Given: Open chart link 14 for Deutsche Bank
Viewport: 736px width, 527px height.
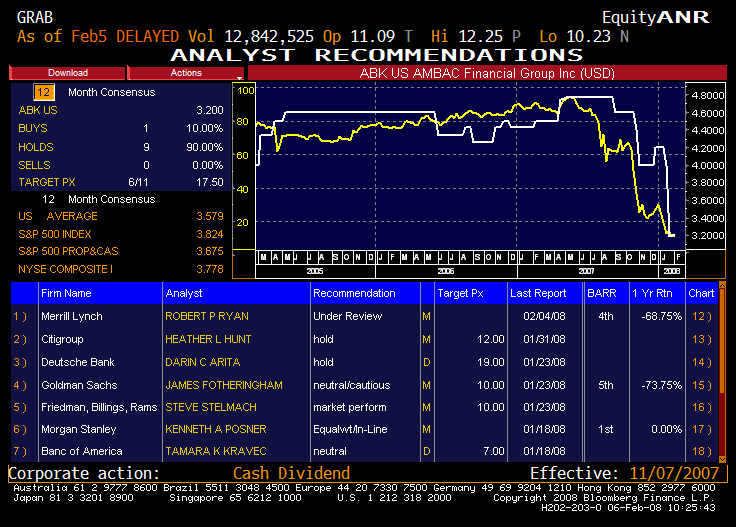Looking at the screenshot, I should click(701, 362).
